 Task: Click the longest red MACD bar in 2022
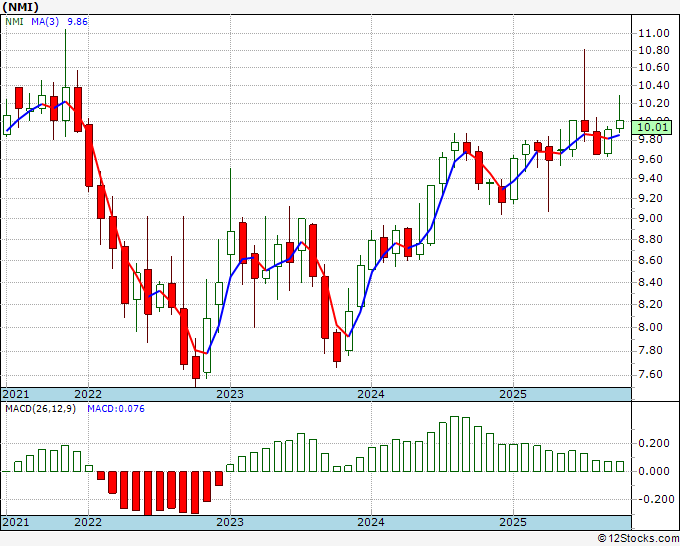pos(148,493)
